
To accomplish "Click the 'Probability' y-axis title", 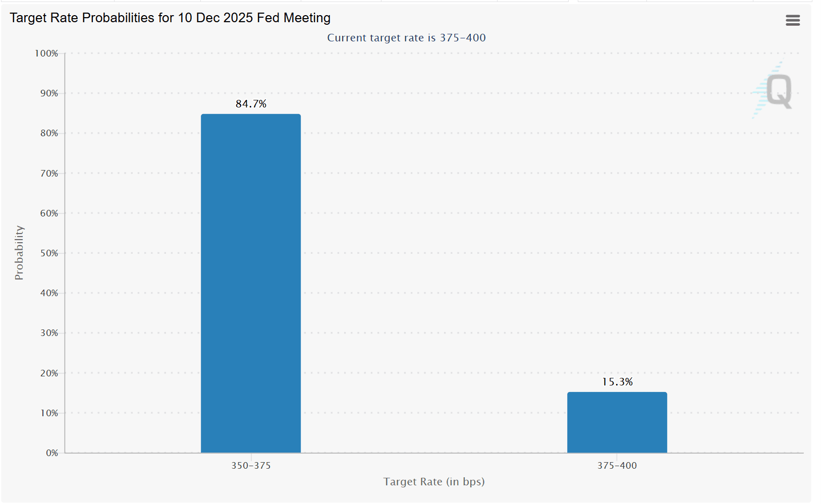I will point(19,252).
